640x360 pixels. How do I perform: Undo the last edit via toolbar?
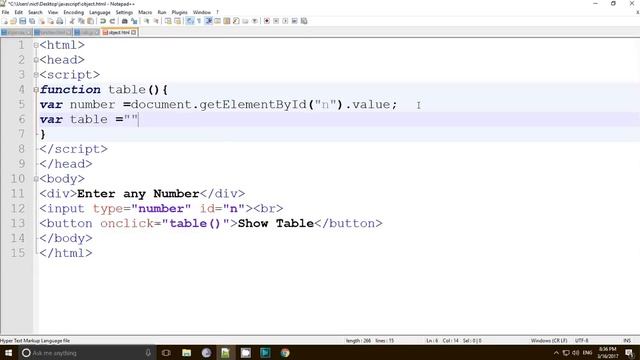pyautogui.click(x=103, y=21)
